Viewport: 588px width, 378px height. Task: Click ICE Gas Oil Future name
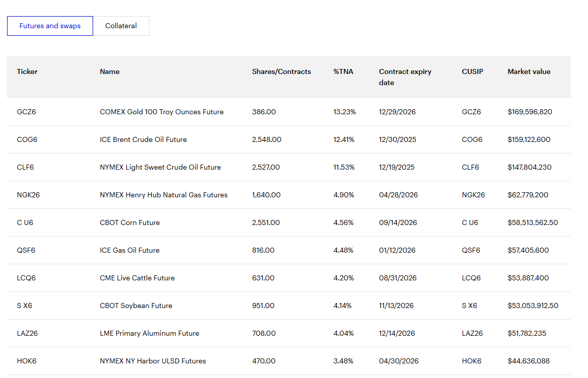click(129, 251)
